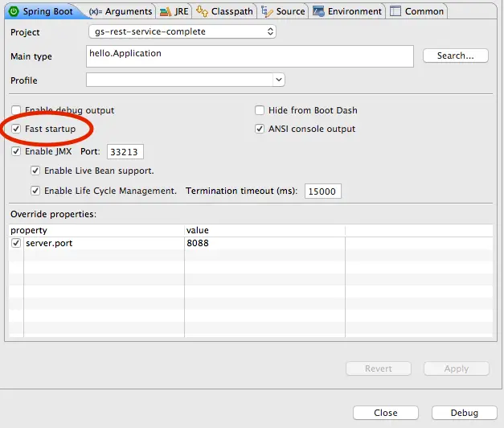
Task: Enable debug output checkbox
Action: (16, 110)
